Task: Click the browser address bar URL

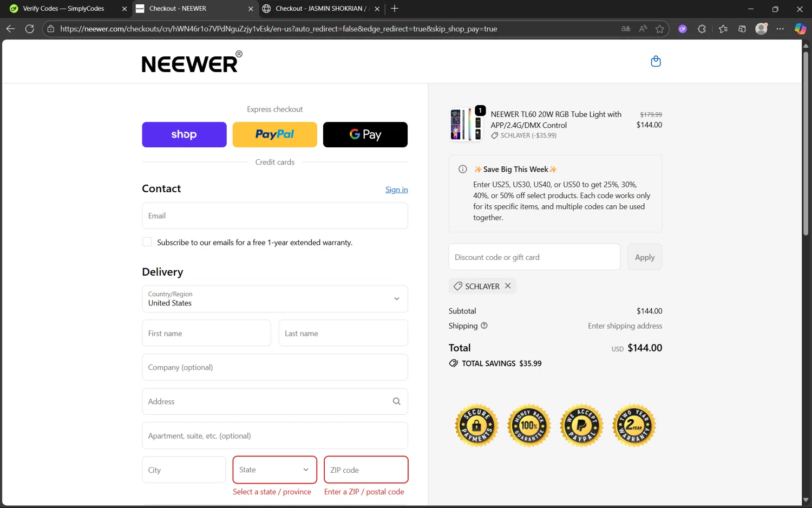Action: pyautogui.click(x=278, y=29)
